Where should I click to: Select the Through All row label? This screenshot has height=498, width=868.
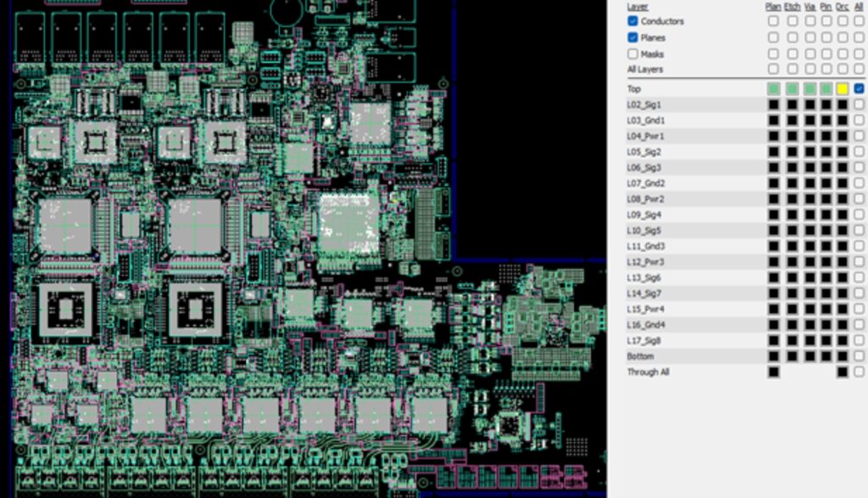[x=648, y=372]
